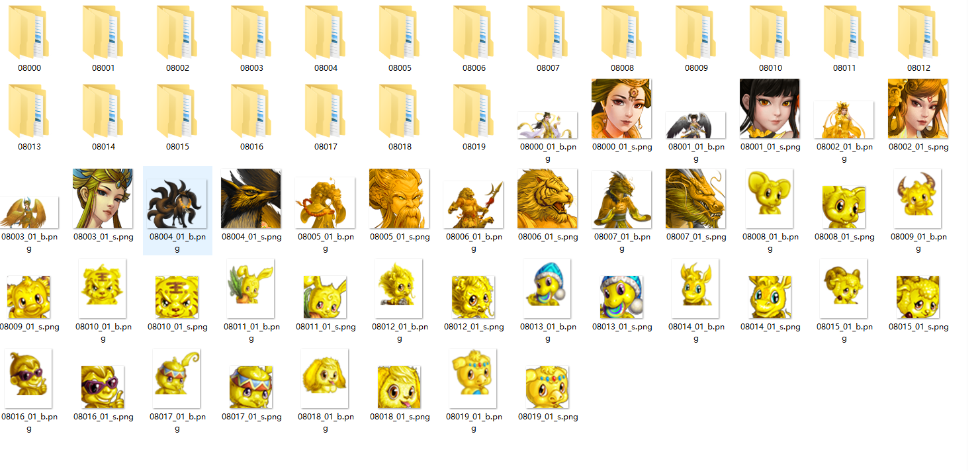
Task: Click 08015_01_s.png sheep close-up
Action: pos(918,297)
